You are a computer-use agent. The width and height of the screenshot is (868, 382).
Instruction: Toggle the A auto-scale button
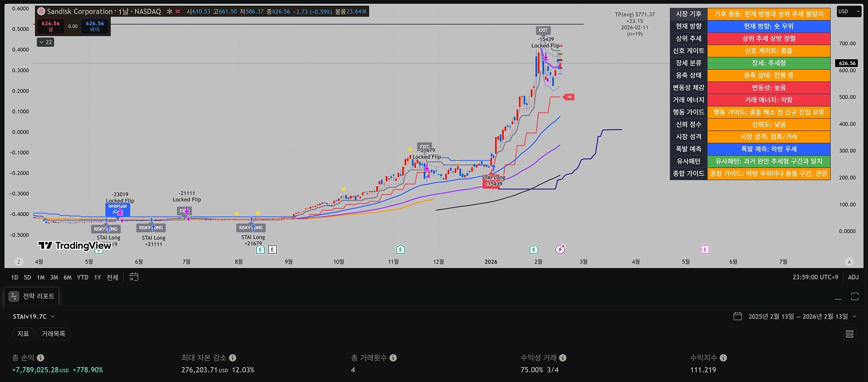pyautogui.click(x=849, y=262)
